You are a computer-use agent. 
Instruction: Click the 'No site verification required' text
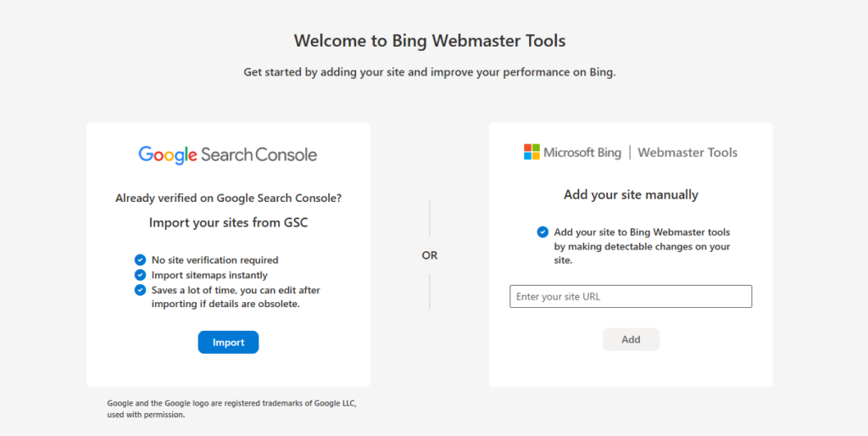[x=214, y=260]
